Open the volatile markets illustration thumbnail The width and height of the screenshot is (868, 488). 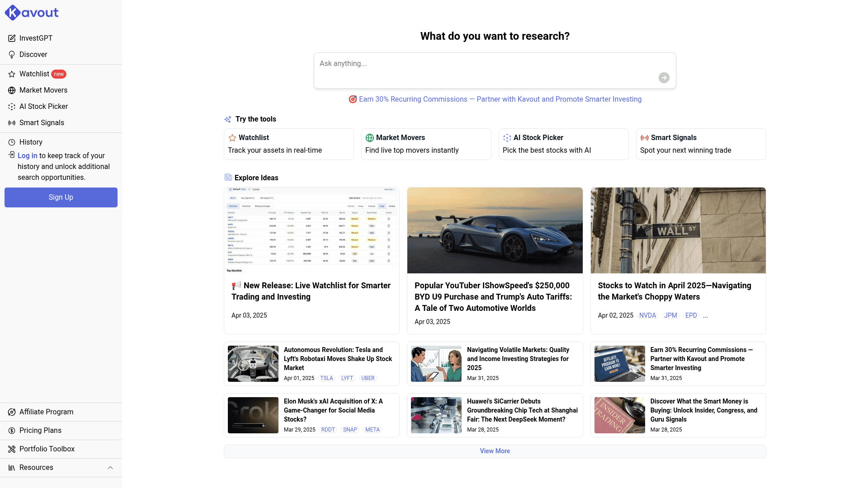click(x=436, y=364)
